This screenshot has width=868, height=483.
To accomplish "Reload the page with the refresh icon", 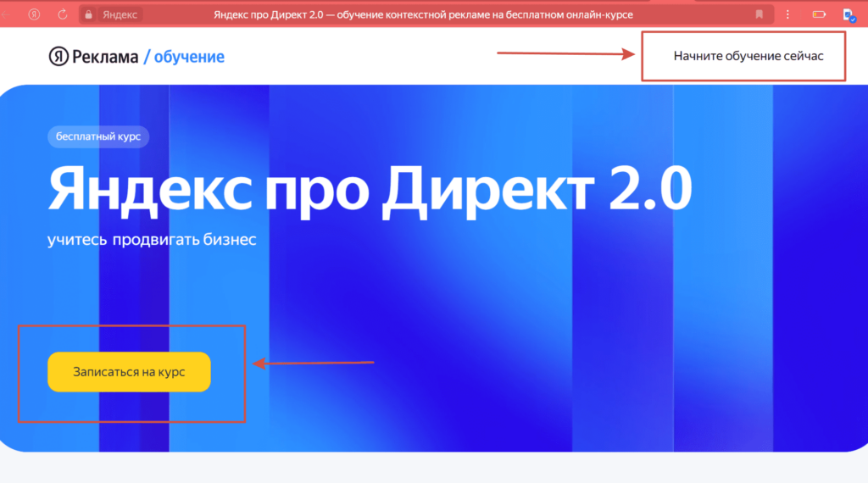I will (63, 14).
